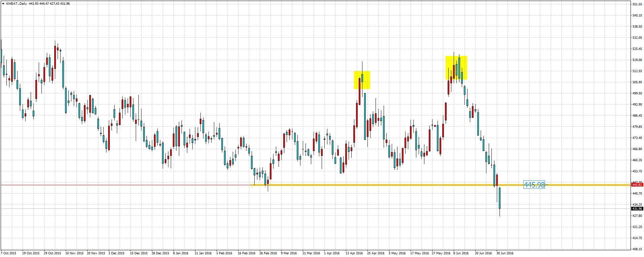This screenshot has height=257, width=644.
Task: Click the 13 Apr 2016 date label
Action: (354, 253)
